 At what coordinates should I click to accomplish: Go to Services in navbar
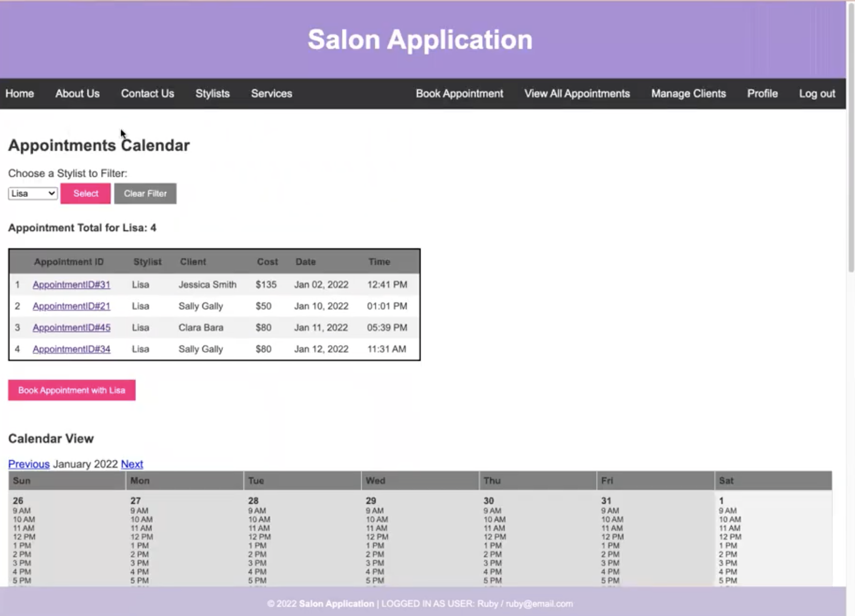pos(272,93)
